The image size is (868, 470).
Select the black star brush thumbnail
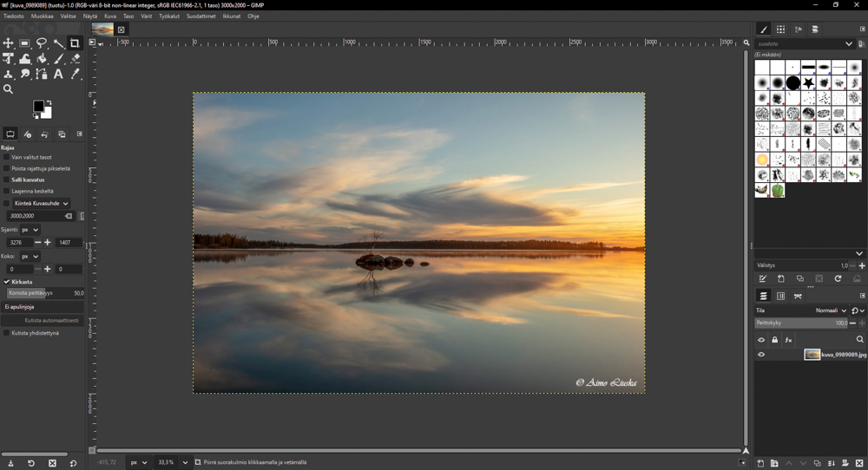tap(809, 83)
